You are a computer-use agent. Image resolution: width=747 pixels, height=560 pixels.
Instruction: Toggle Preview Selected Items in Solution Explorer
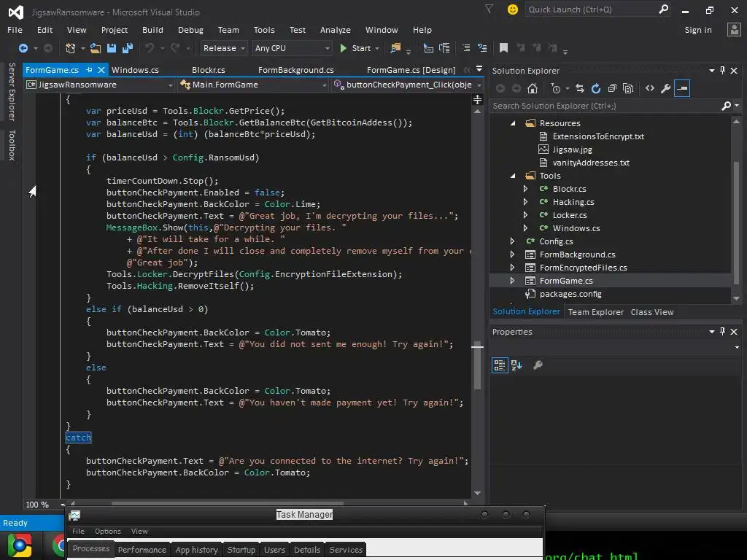(x=682, y=88)
